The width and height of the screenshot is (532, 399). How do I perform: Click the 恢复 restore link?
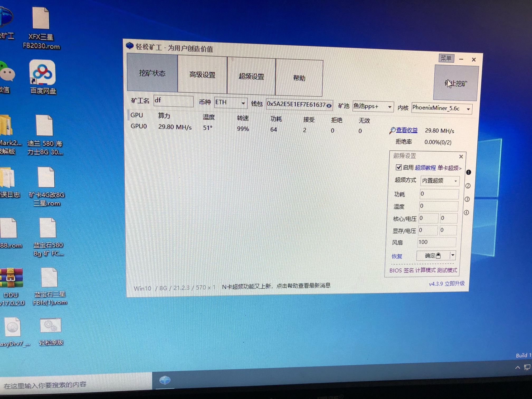click(397, 256)
